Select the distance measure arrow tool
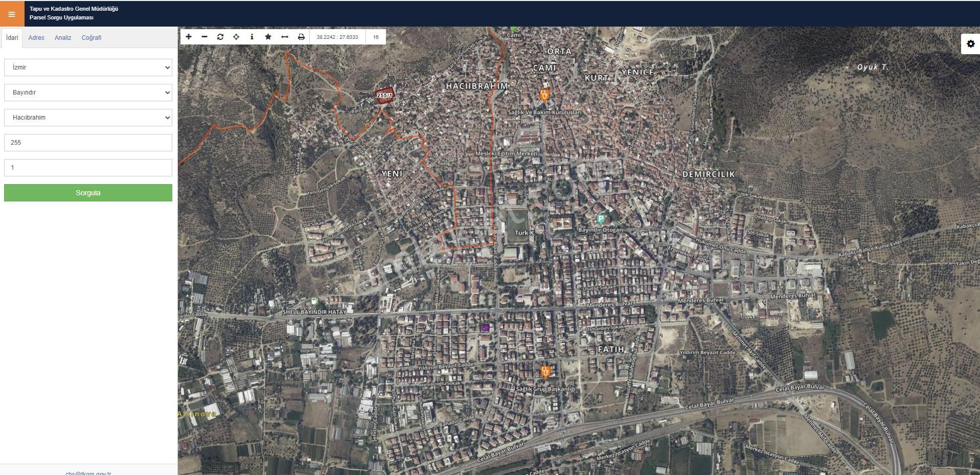This screenshot has width=980, height=475. click(x=285, y=37)
